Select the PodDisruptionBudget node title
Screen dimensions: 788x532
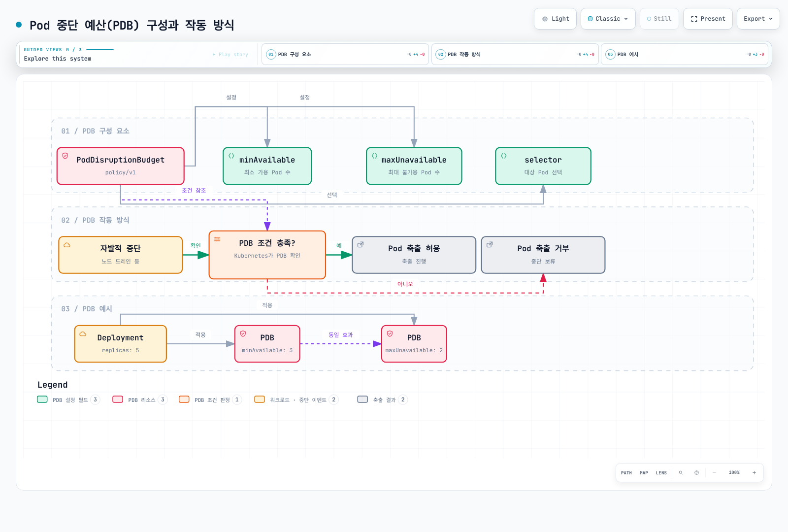pyautogui.click(x=120, y=160)
